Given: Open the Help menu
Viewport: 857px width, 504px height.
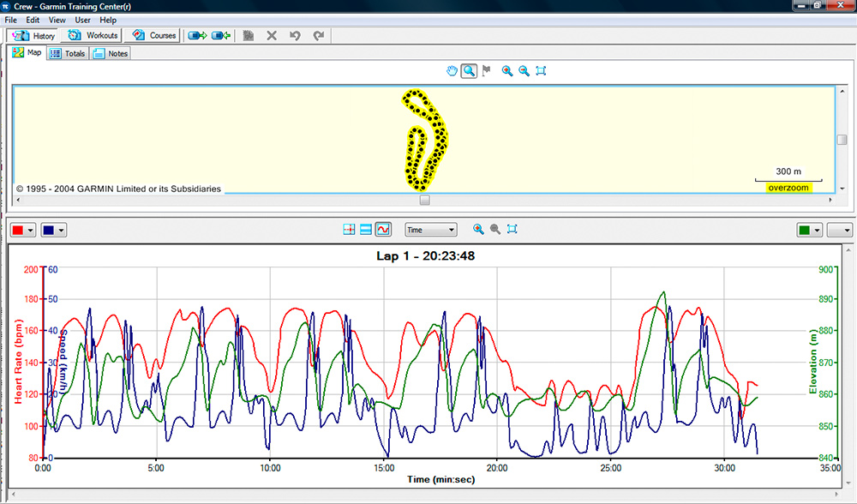Looking at the screenshot, I should pyautogui.click(x=108, y=20).
